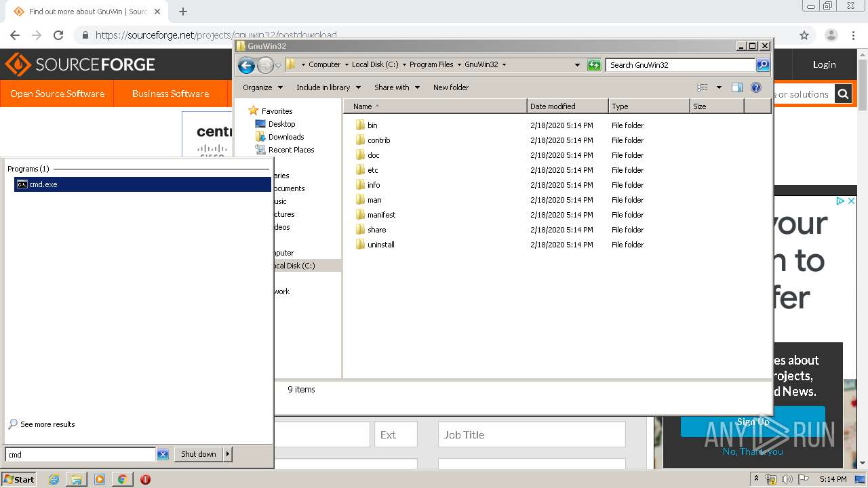This screenshot has width=868, height=488.
Task: Click Computer in breadcrumb path
Action: 324,65
